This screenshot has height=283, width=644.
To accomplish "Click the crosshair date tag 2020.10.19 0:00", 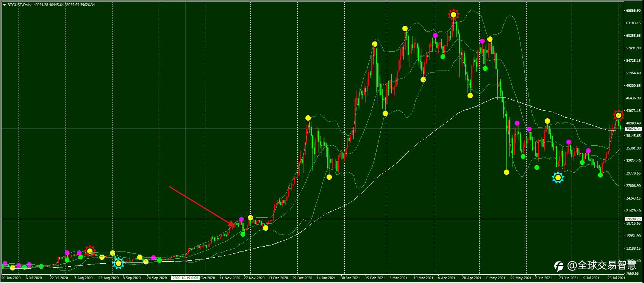I will tap(186, 278).
